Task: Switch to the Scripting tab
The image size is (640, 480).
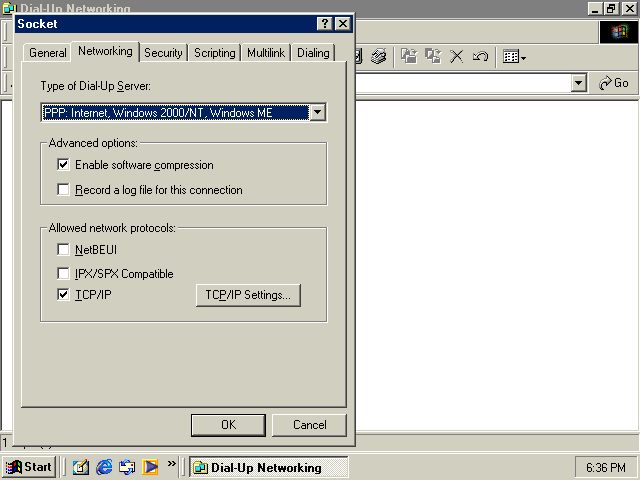Action: point(215,53)
